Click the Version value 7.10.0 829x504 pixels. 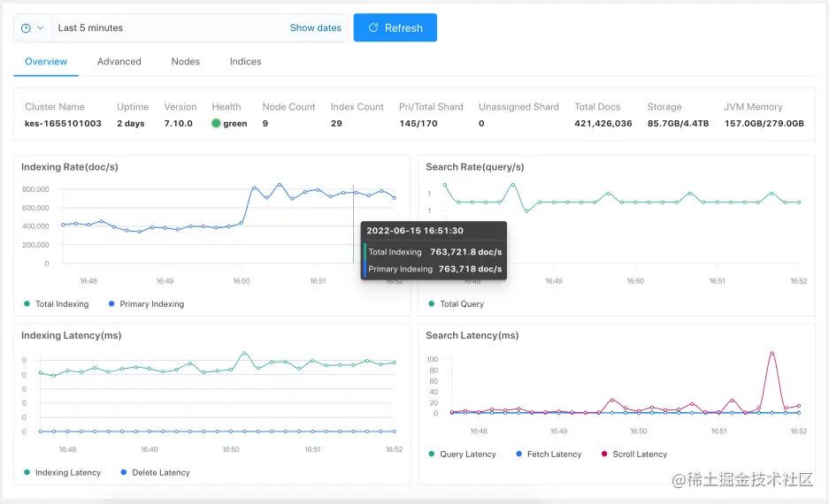178,124
